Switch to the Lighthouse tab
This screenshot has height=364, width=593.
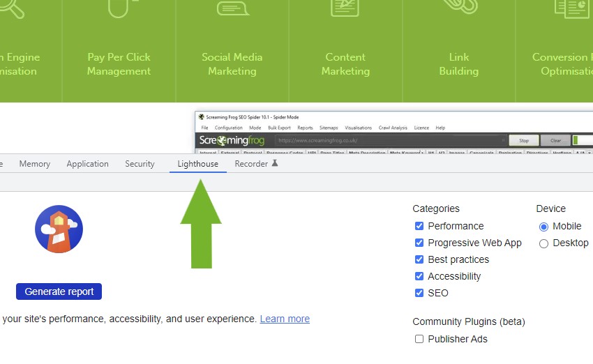(x=197, y=164)
